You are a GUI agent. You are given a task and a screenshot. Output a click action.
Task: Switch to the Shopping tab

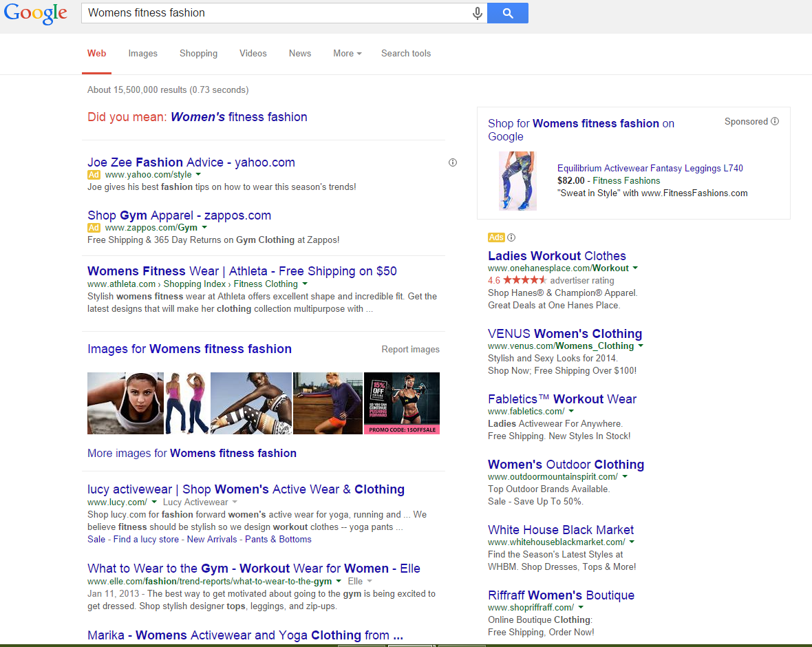click(x=198, y=53)
